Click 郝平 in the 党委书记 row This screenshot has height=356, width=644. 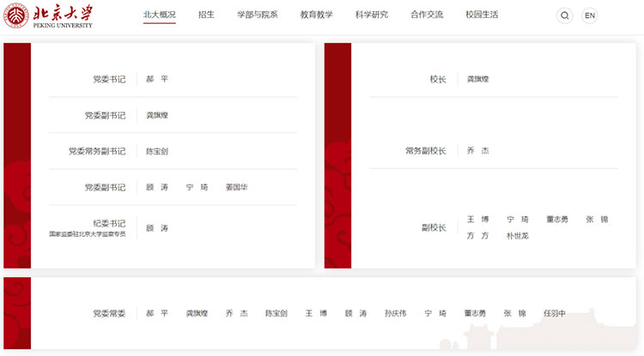coord(157,79)
